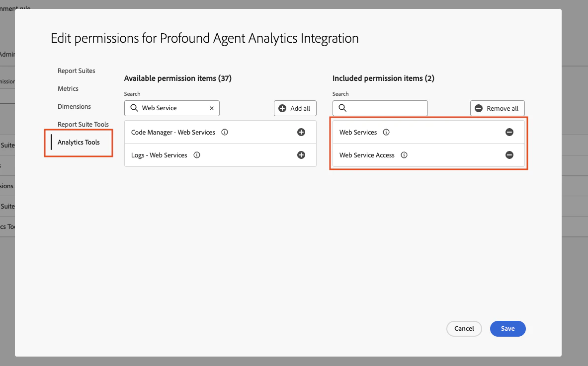Remove Web Service Access from included items
Screen dimensions: 588x366
509,155
